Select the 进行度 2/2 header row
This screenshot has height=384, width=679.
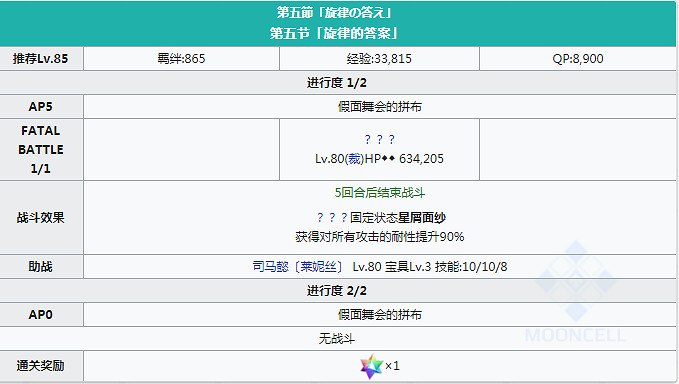(x=337, y=290)
